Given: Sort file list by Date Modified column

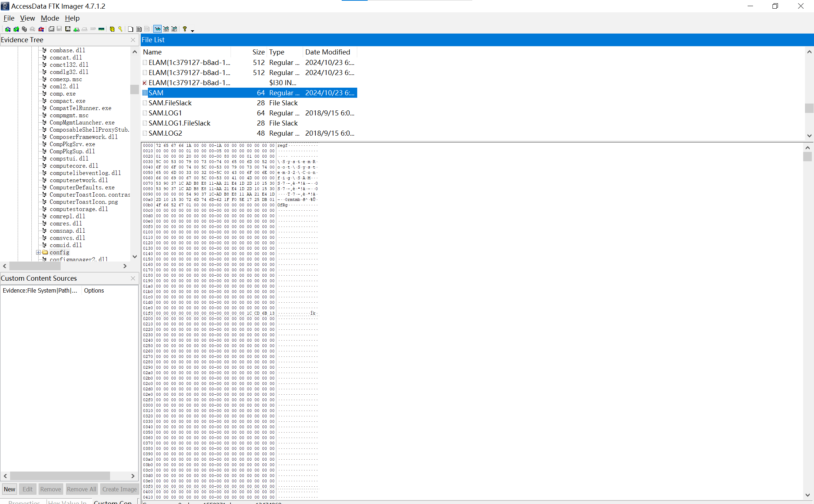Looking at the screenshot, I should [330, 52].
